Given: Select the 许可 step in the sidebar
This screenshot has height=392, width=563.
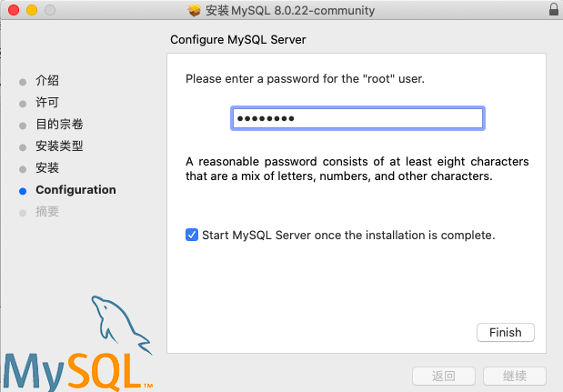Looking at the screenshot, I should [47, 103].
